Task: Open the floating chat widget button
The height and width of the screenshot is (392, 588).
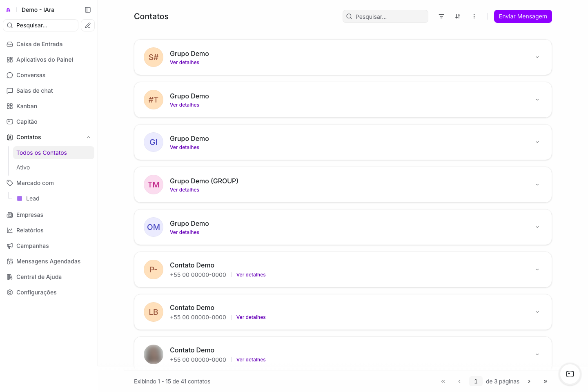Action: [x=570, y=374]
